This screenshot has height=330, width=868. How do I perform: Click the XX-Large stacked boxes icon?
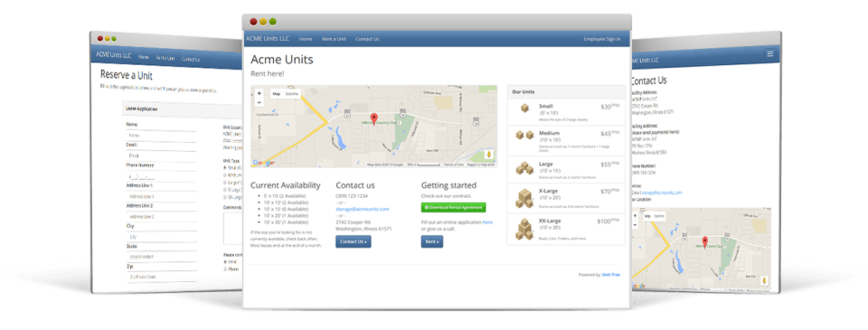pos(524,230)
